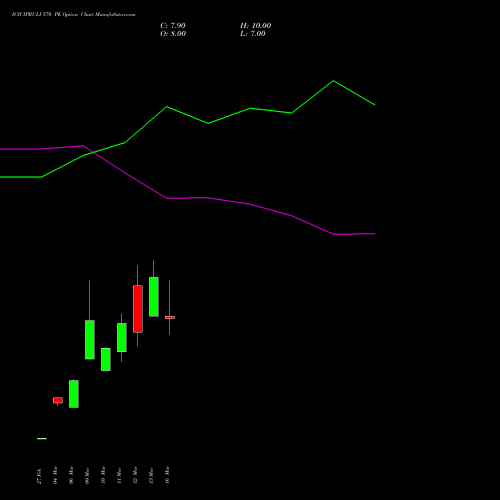Click the "O: 8.00" open value
500x500 pixels.
173,34
